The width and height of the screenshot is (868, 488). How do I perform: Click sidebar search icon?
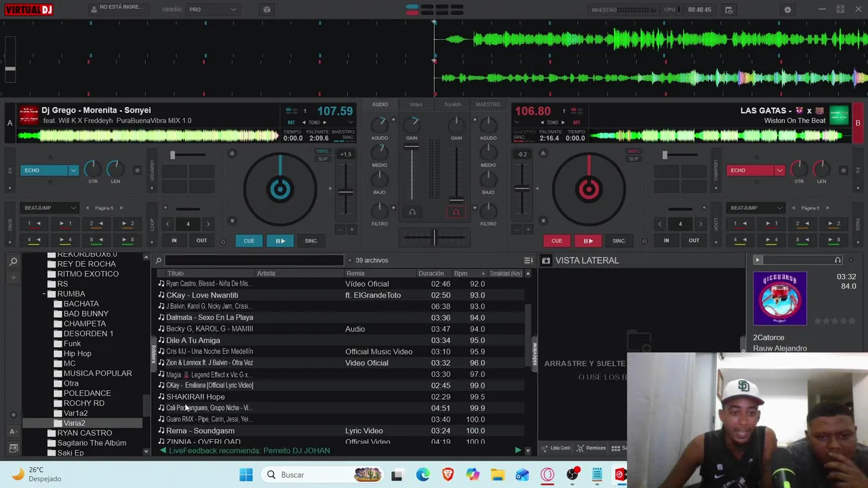click(x=13, y=262)
